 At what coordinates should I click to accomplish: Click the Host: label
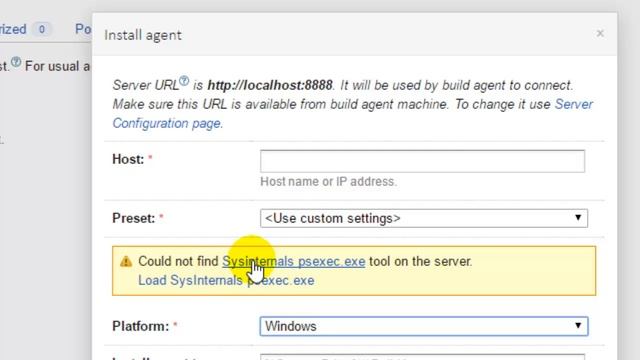128,159
